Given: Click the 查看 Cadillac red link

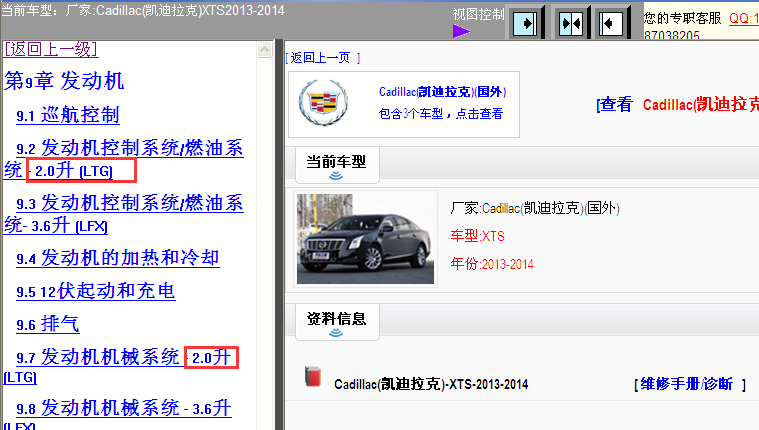Looking at the screenshot, I should coord(678,105).
